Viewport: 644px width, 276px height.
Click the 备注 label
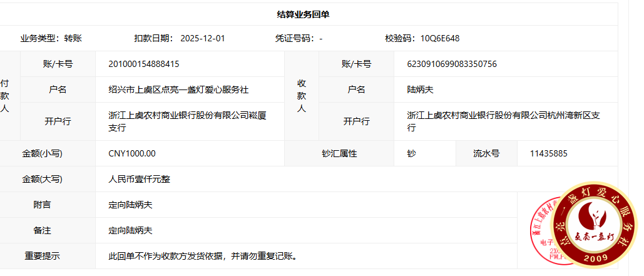[43, 230]
